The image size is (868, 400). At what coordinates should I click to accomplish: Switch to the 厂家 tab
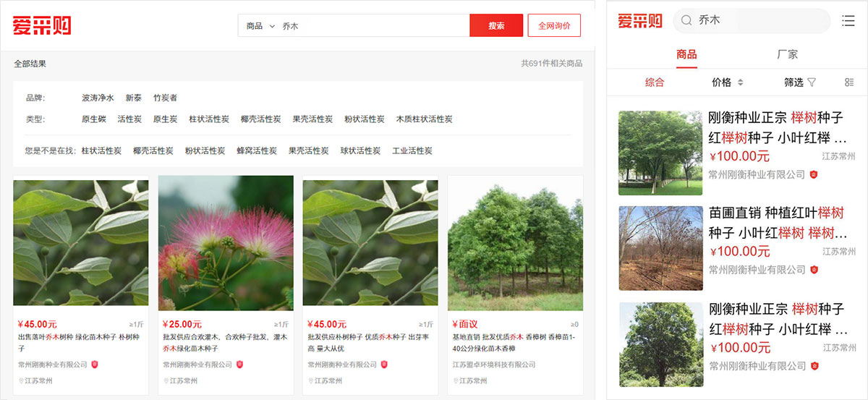787,54
